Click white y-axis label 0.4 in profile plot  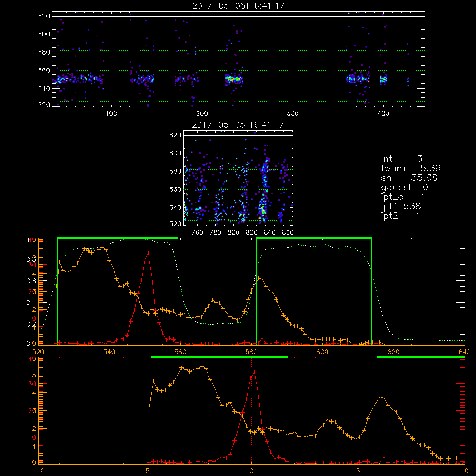coord(31,302)
